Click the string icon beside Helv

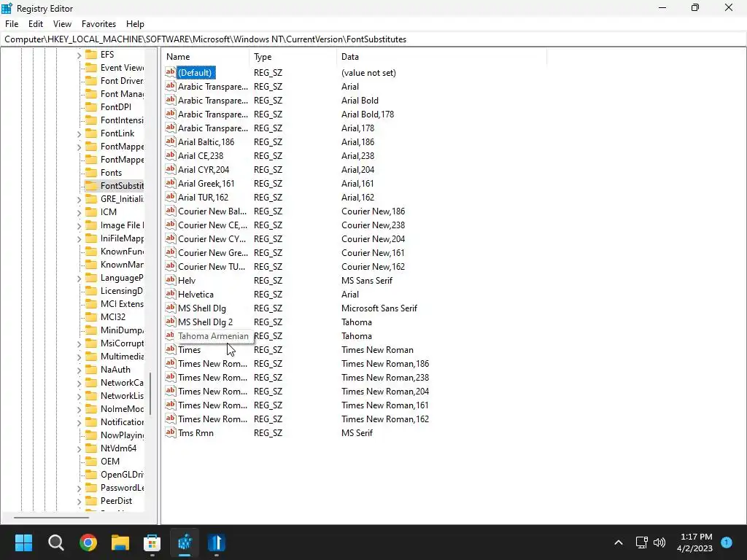coord(171,280)
